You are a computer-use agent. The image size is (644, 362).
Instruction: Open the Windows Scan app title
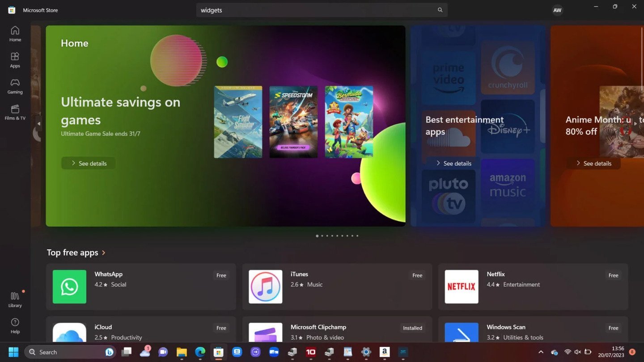point(506,327)
